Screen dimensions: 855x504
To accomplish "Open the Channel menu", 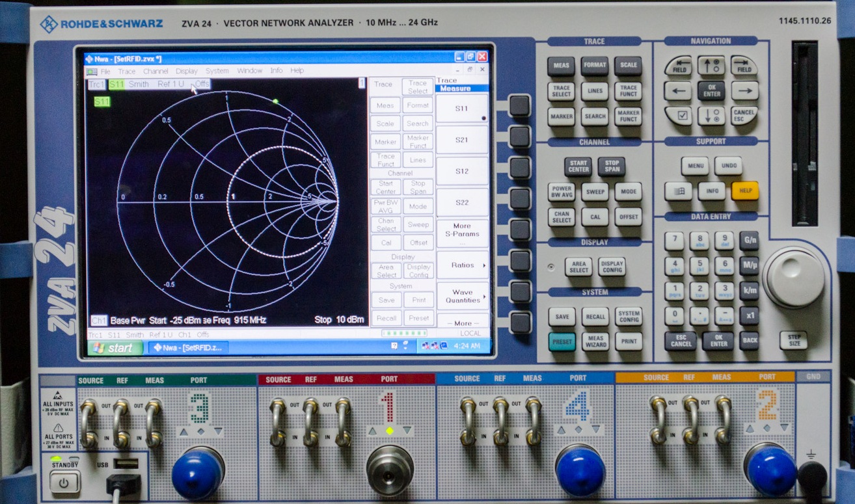I will [156, 72].
